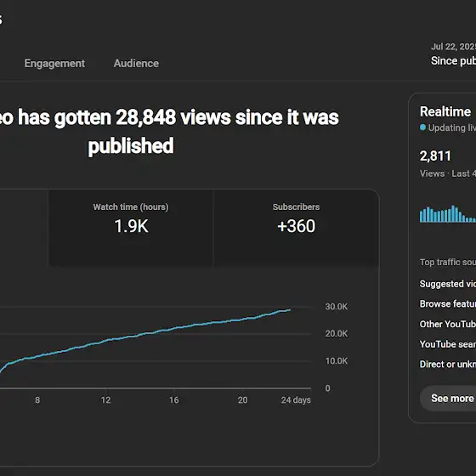476x476 pixels.
Task: Click the 20.0K axis label
Action: coord(337,333)
